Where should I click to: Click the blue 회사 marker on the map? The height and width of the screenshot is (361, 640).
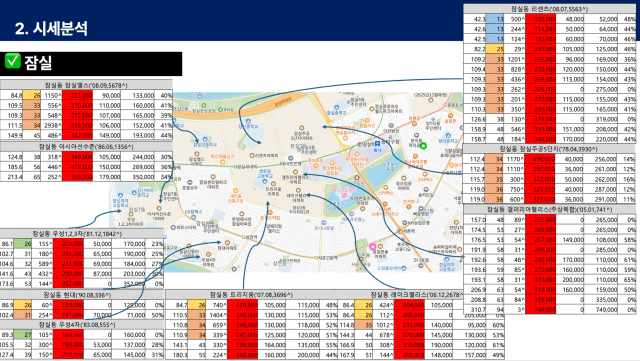(x=378, y=145)
